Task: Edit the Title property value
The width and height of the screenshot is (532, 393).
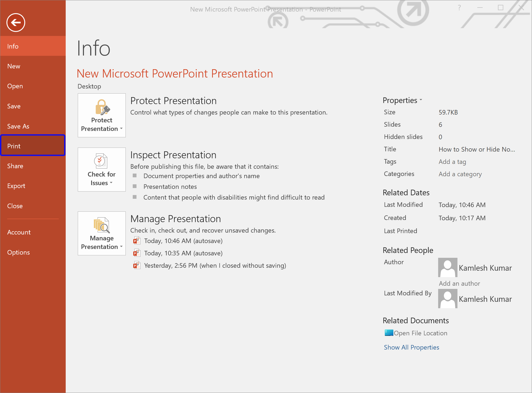Action: pos(477,149)
